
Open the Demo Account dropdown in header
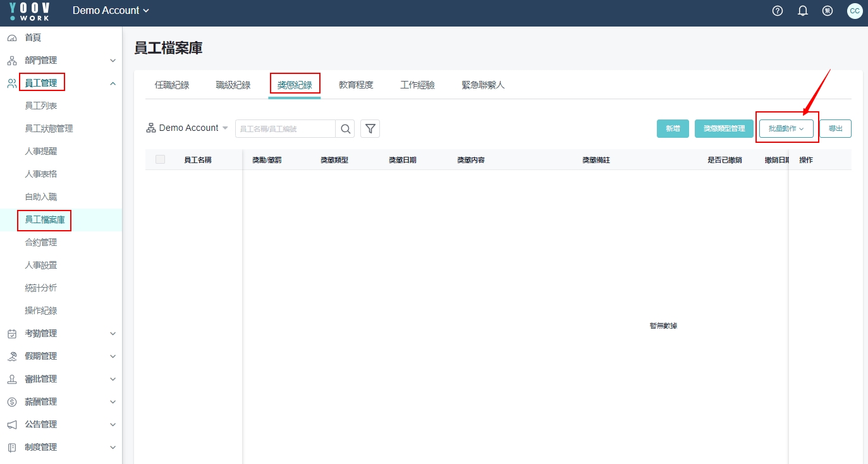(111, 11)
